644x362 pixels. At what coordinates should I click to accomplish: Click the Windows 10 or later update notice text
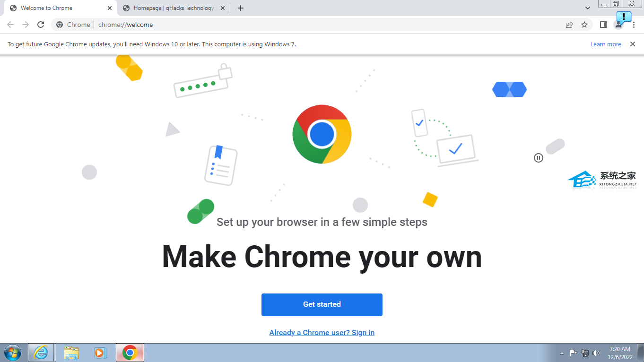pos(152,44)
